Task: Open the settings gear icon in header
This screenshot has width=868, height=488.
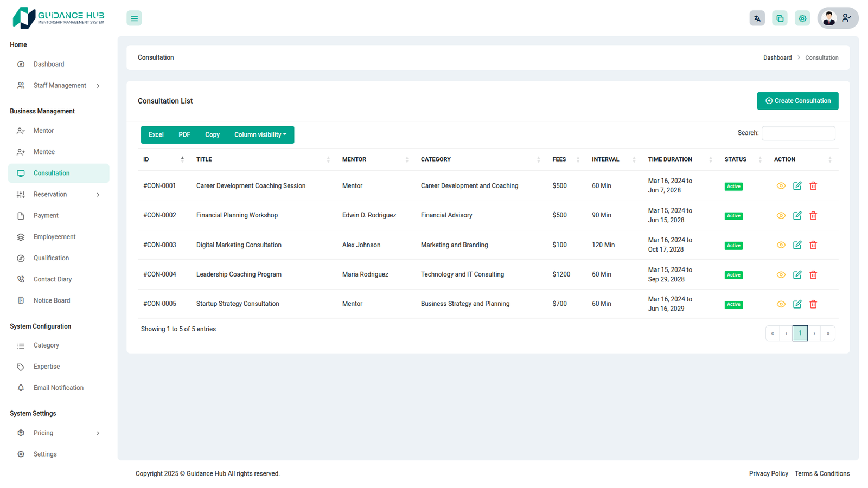Action: point(802,18)
